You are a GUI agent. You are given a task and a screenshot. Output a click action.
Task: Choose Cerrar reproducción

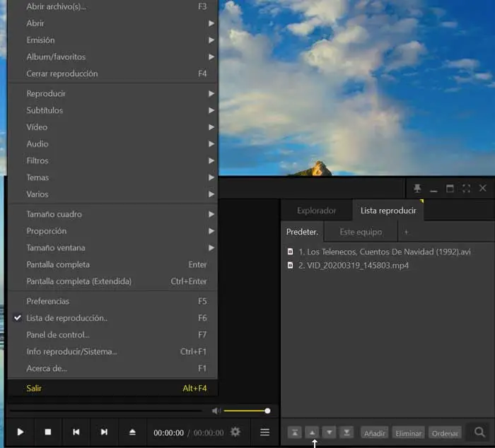tap(112, 73)
